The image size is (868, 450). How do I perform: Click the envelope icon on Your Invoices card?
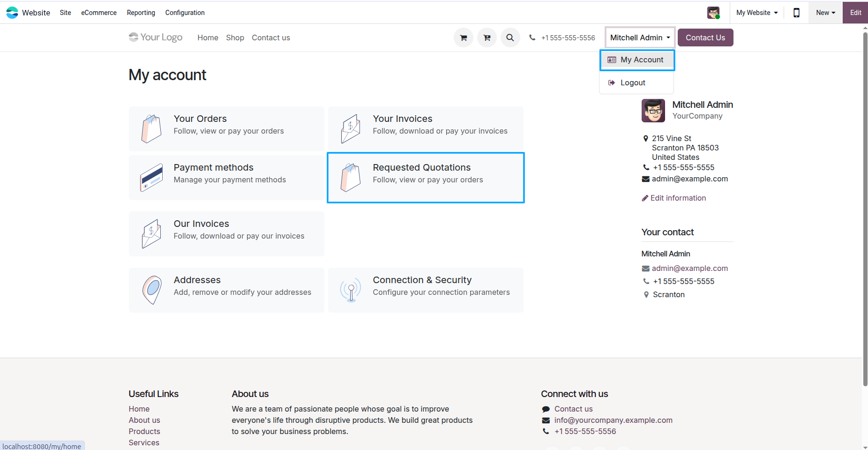(350, 128)
